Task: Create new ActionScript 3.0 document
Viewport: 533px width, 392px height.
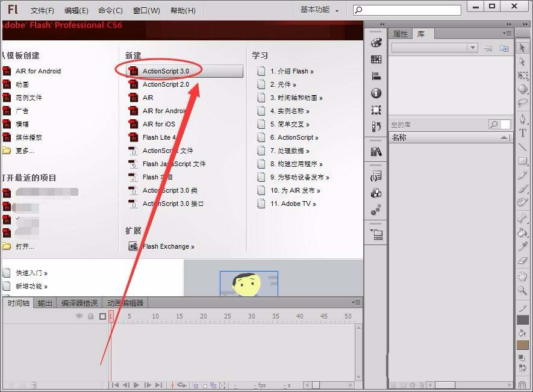Action: [x=185, y=71]
